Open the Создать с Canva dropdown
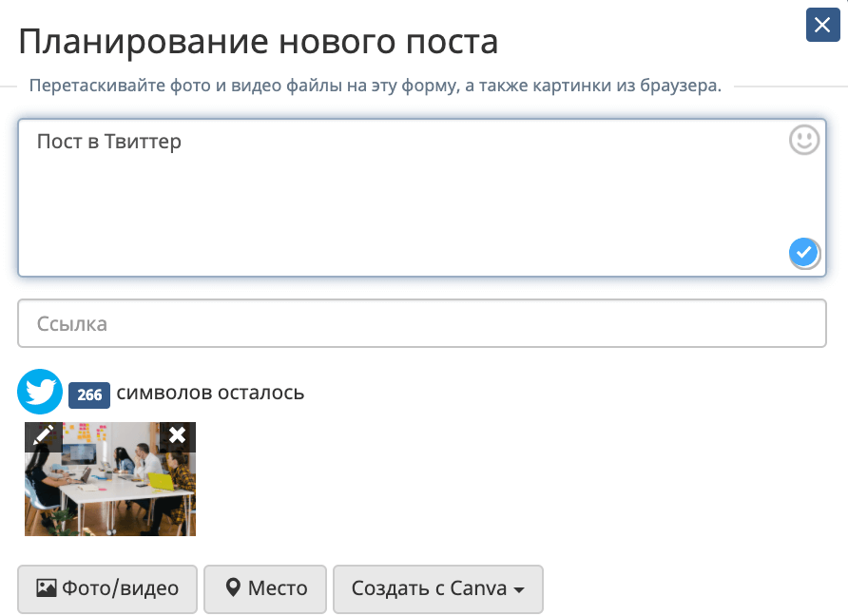The height and width of the screenshot is (616, 848). coord(437,589)
